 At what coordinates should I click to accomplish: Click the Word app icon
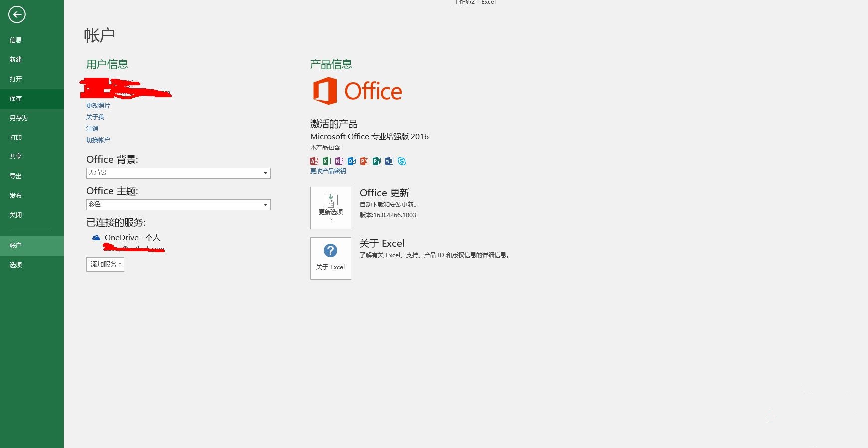click(389, 161)
